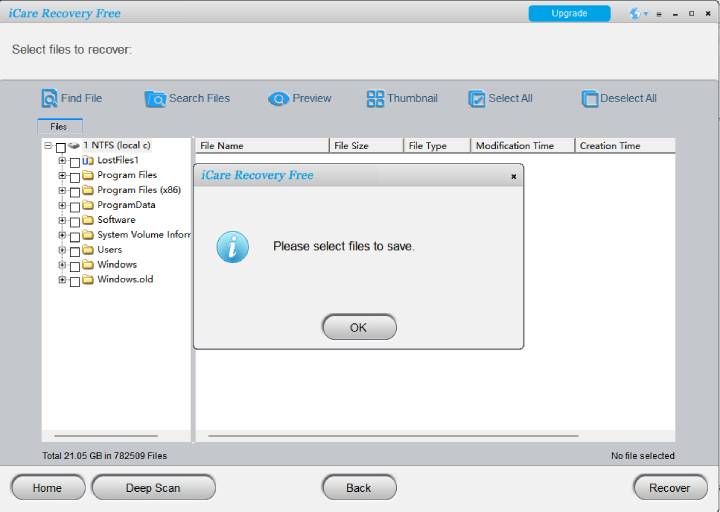Click the Users folder icon
This screenshot has height=512, width=720.
click(x=88, y=250)
